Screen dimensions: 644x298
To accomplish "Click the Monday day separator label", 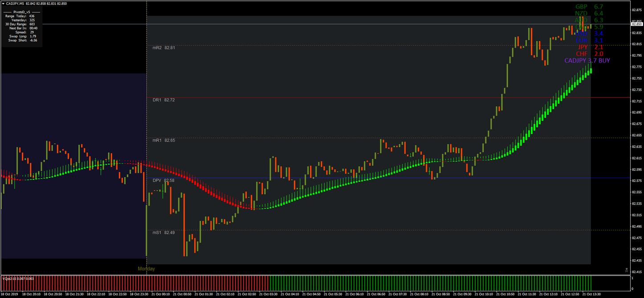I will (x=147, y=269).
